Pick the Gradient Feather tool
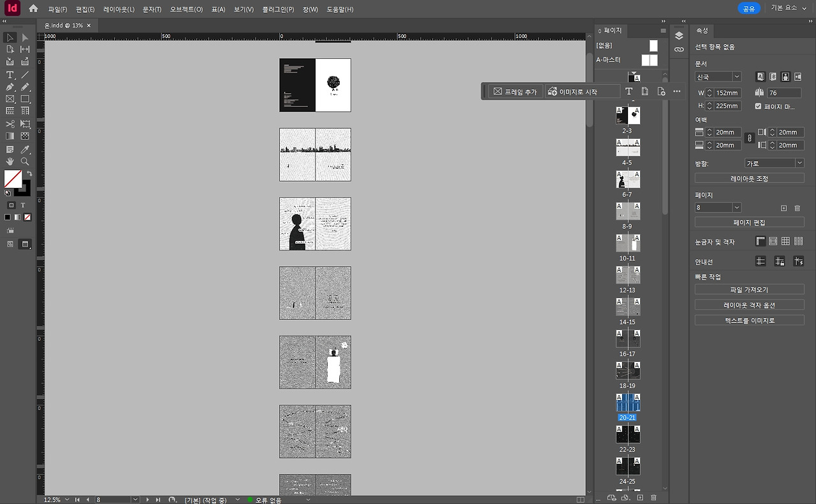The image size is (816, 504). [x=25, y=136]
